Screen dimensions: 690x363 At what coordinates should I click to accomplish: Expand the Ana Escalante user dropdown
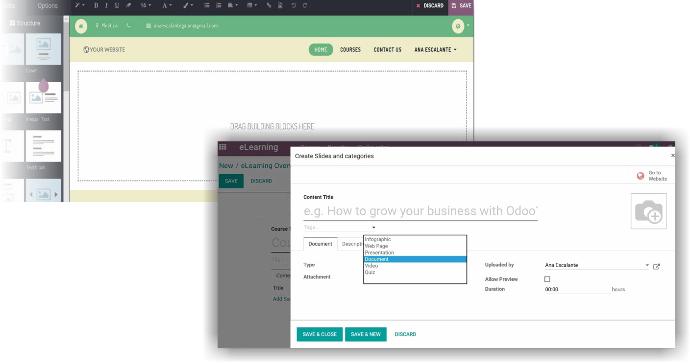435,50
